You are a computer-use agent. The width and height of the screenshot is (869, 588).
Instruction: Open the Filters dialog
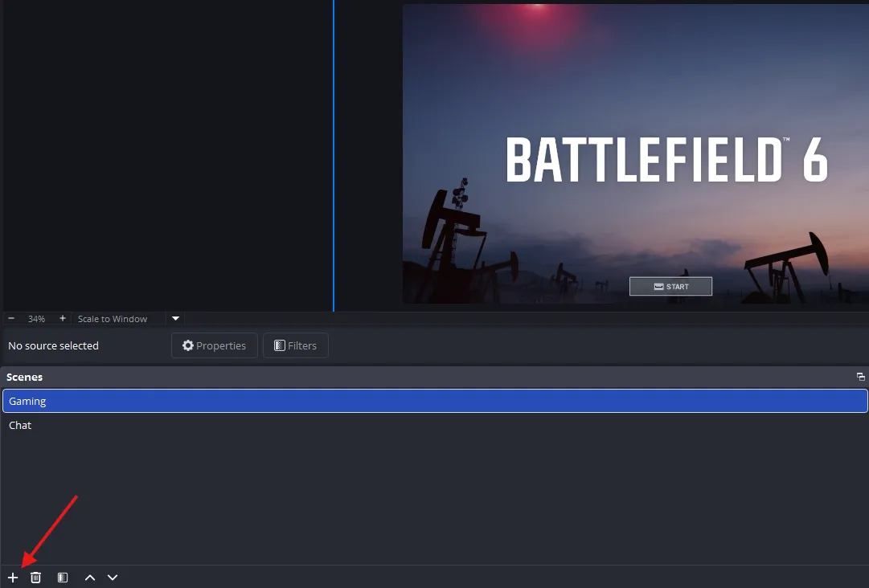coord(295,345)
